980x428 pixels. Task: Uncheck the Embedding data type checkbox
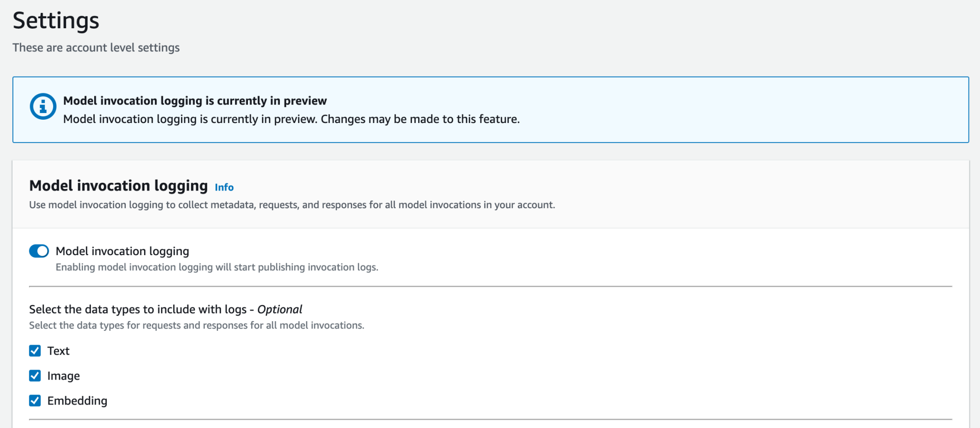(x=35, y=401)
